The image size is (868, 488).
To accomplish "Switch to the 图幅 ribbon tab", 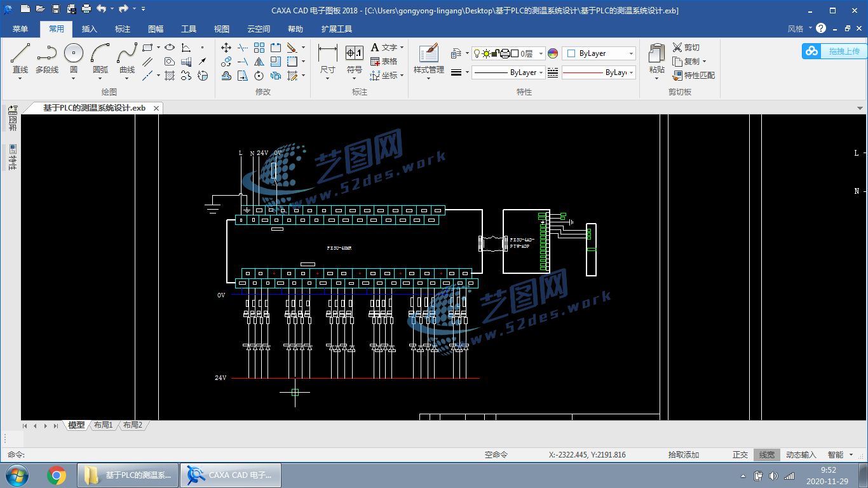I will pos(156,29).
